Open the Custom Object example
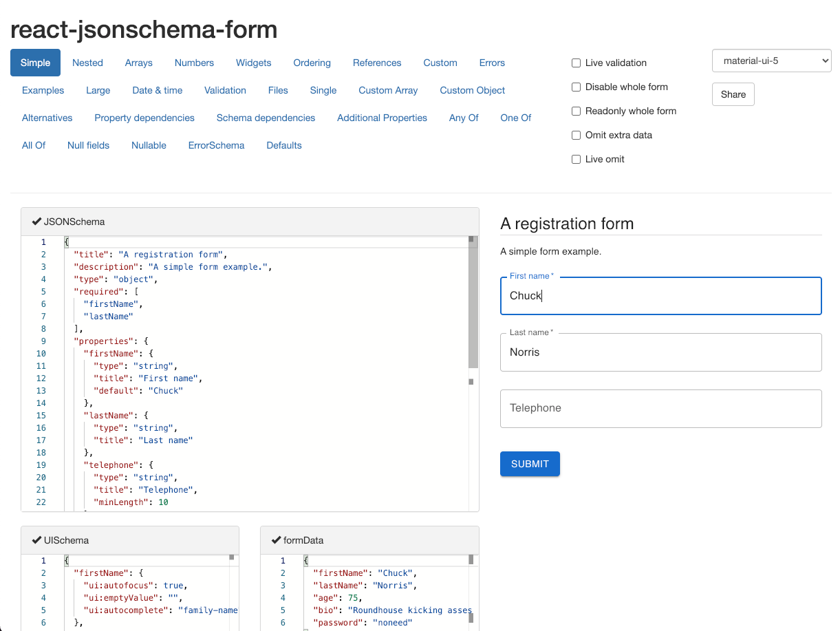This screenshot has width=840, height=631. coord(472,90)
